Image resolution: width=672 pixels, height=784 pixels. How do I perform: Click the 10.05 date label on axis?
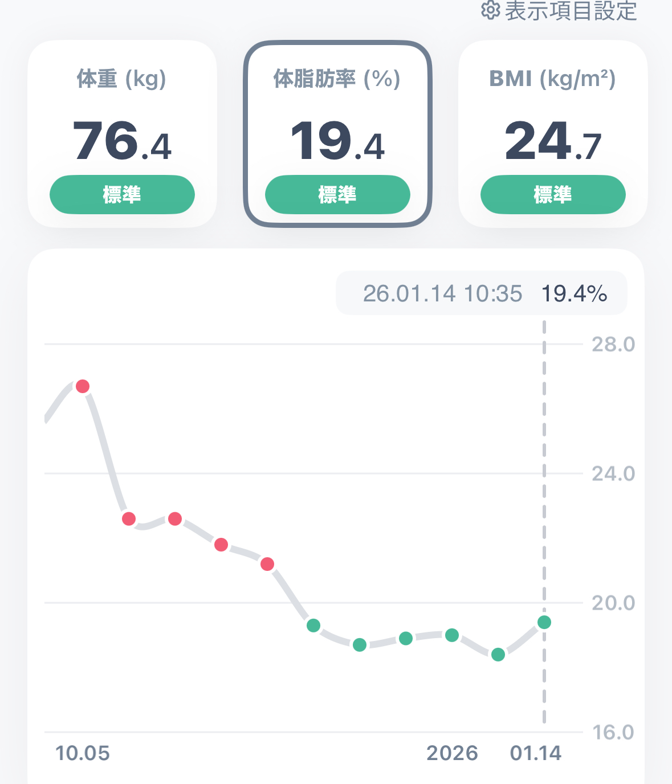(x=83, y=753)
